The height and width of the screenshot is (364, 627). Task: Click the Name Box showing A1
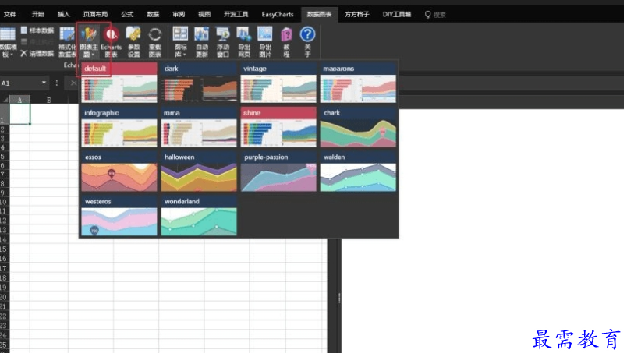pos(20,83)
